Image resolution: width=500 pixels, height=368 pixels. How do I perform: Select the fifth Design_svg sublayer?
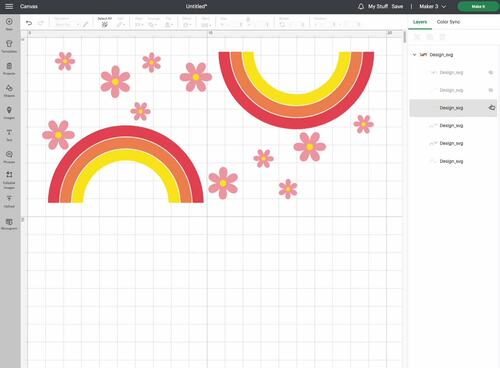pos(453,143)
